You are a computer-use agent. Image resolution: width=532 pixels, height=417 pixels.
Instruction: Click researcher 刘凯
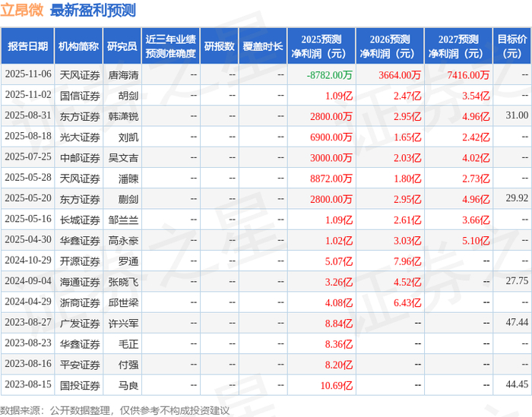[x=128, y=137]
